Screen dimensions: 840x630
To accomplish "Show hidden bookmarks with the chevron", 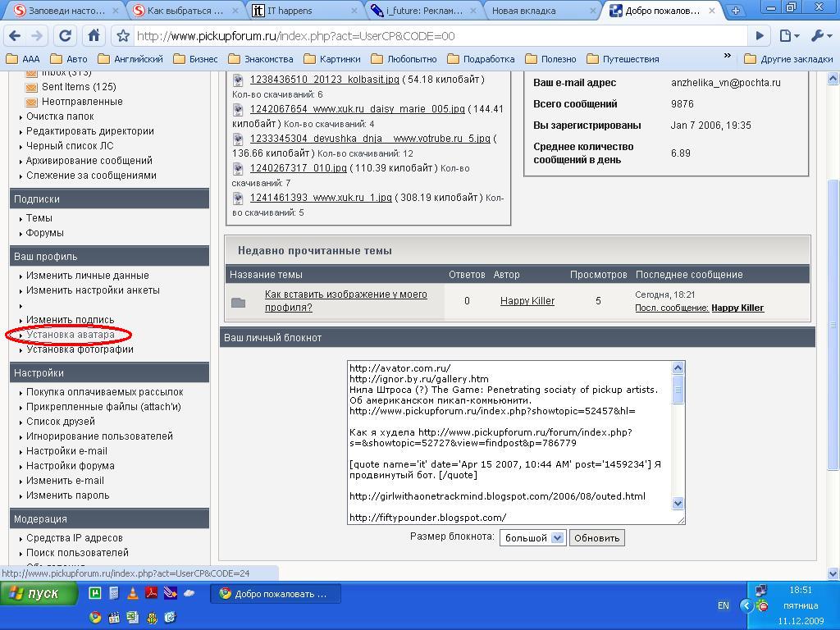I will point(727,57).
